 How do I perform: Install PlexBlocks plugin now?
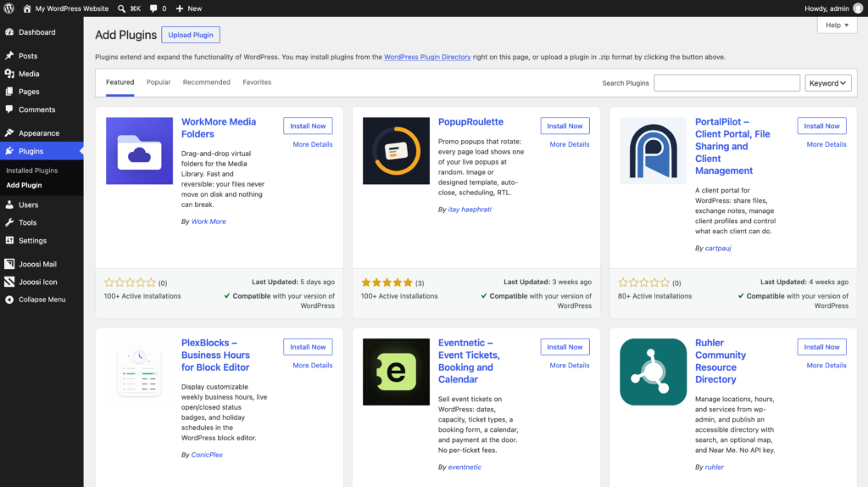click(x=308, y=347)
